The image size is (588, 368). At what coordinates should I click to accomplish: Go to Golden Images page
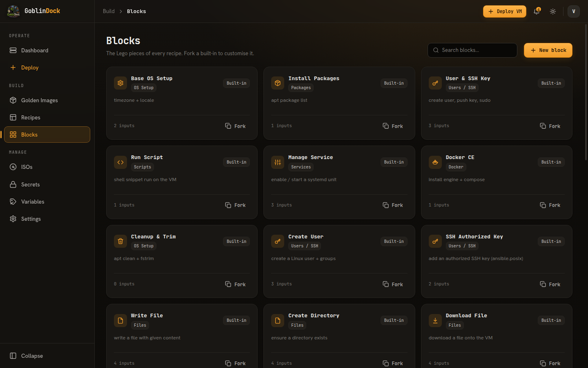click(47, 100)
